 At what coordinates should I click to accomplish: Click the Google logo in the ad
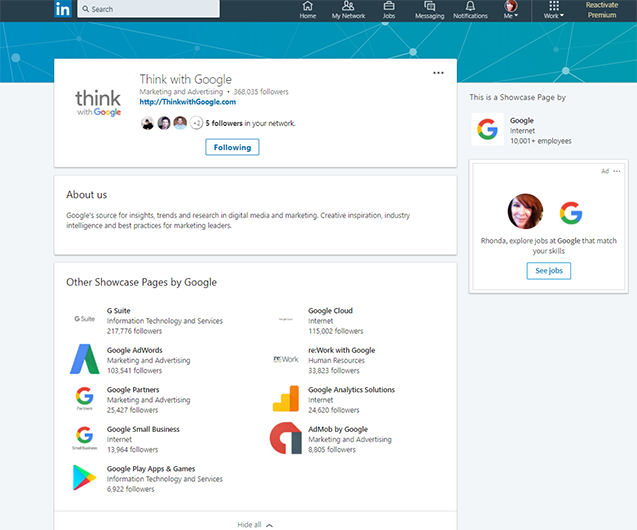571,213
